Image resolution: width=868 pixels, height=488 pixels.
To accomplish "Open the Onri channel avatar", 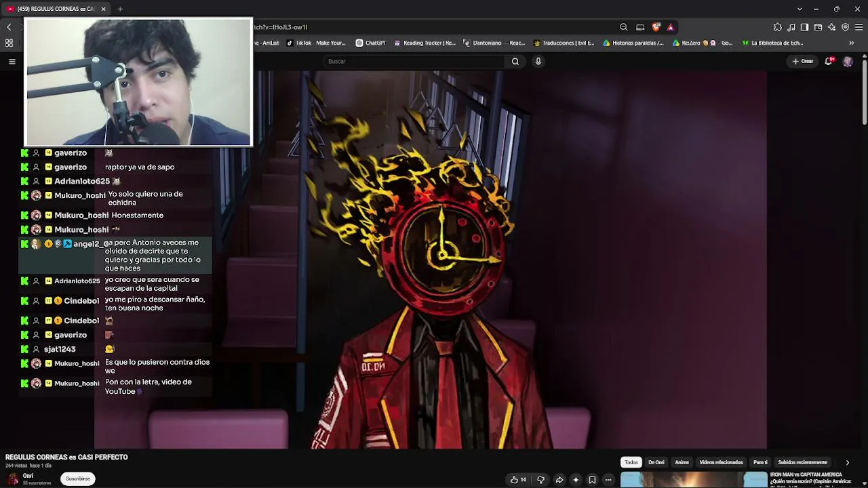I will tap(12, 479).
